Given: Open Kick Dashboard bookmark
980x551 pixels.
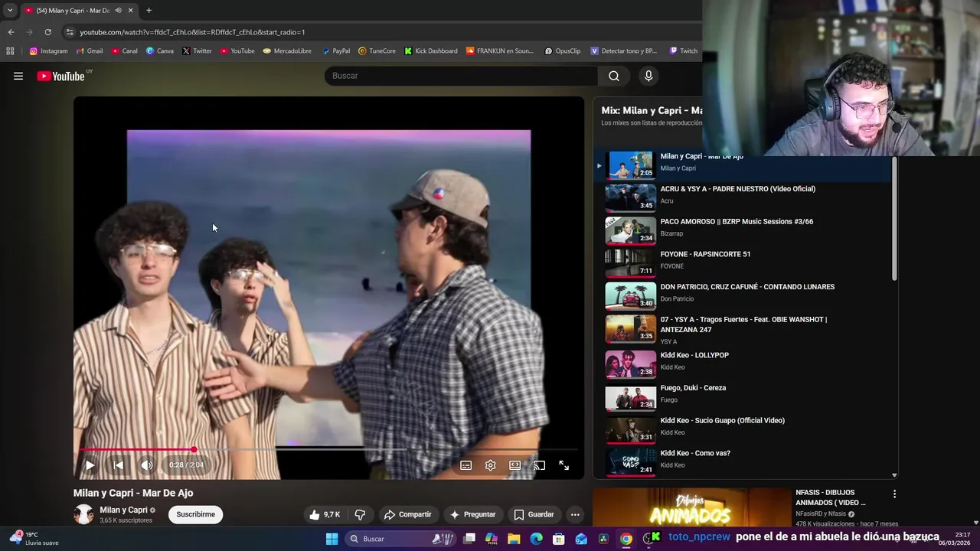Looking at the screenshot, I should pyautogui.click(x=431, y=51).
